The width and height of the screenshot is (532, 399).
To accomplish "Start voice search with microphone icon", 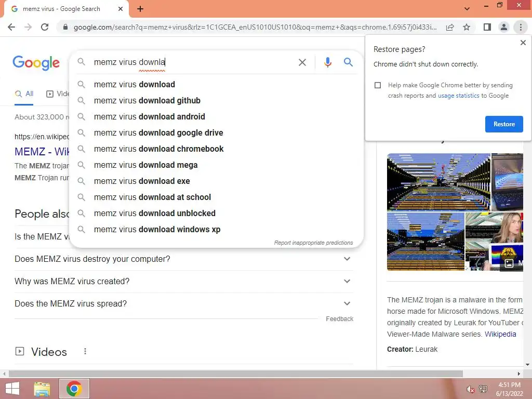I will click(327, 62).
